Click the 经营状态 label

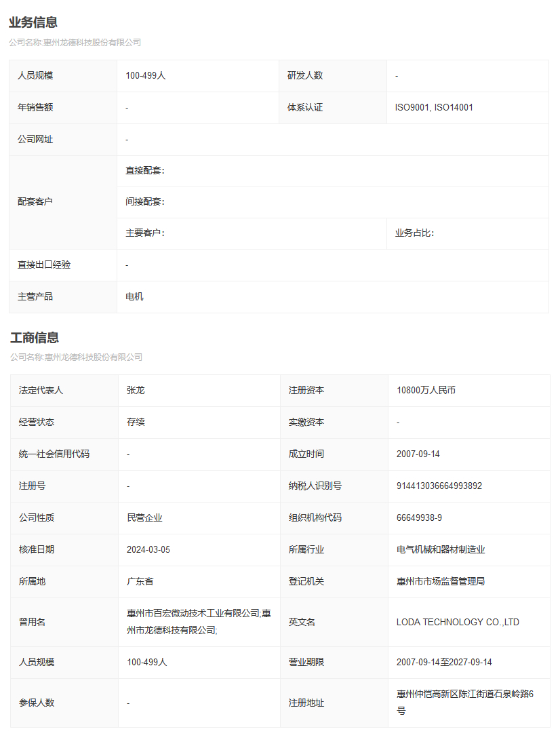coord(37,423)
